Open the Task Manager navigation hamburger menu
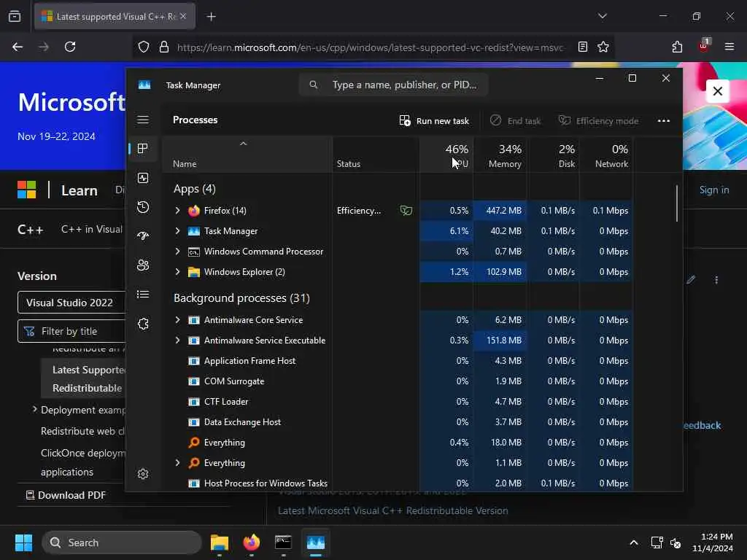 (143, 120)
